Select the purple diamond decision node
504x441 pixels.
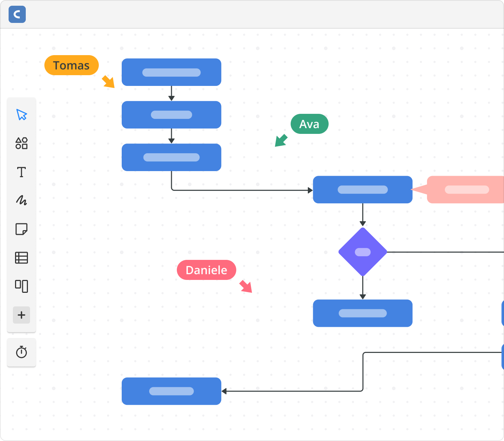363,252
